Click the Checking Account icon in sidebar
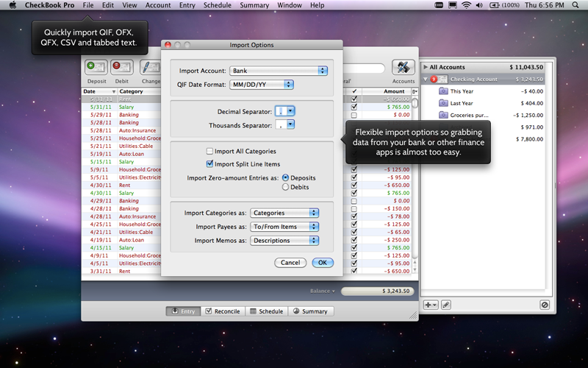The image size is (588, 368). [x=439, y=79]
